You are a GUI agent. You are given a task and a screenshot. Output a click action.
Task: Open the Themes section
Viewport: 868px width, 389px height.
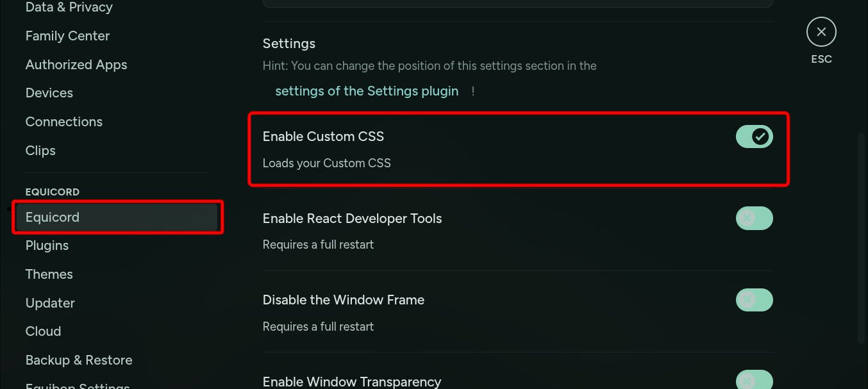[49, 274]
